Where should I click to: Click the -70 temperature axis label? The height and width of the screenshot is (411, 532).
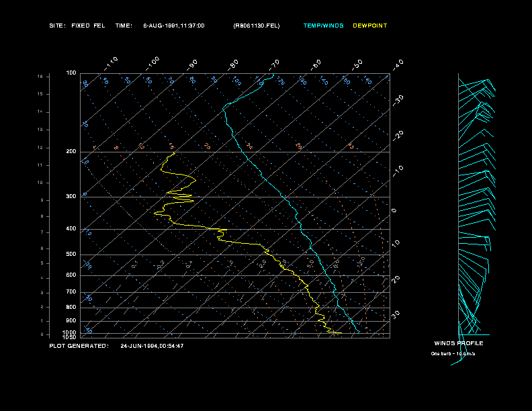point(275,65)
